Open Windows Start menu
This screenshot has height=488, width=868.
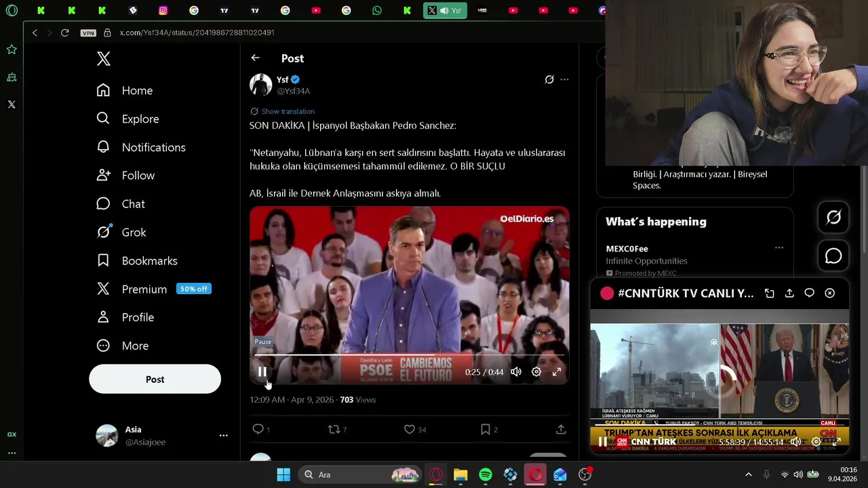(283, 474)
